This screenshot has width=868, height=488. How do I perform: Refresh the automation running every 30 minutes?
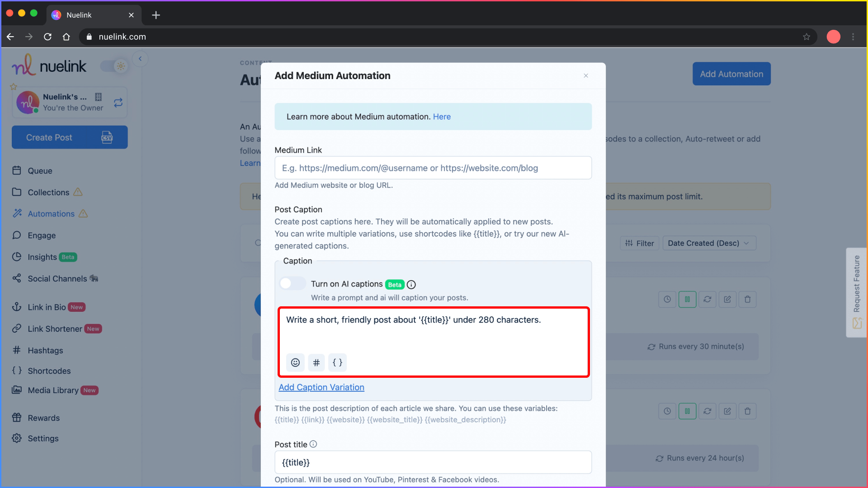[708, 299]
